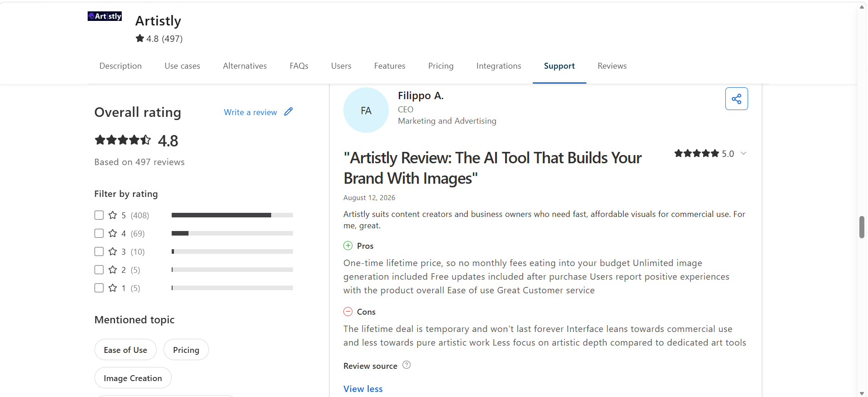The image size is (868, 397).
Task: Go to the Alternatives tab
Action: (245, 66)
